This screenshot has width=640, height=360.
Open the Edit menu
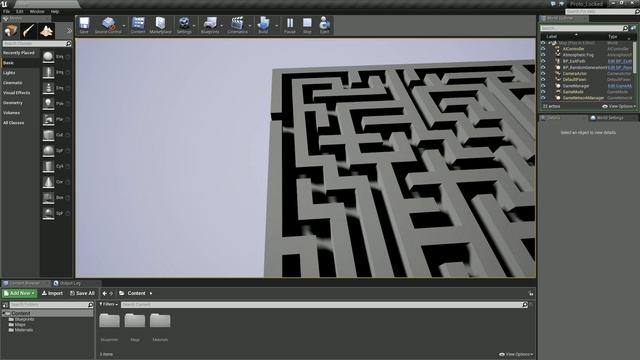coord(20,11)
